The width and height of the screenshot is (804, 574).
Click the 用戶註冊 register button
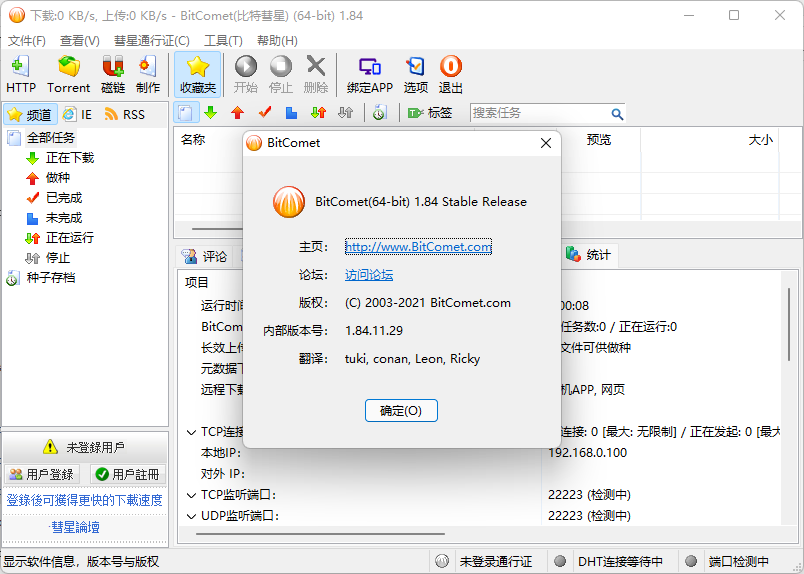128,474
